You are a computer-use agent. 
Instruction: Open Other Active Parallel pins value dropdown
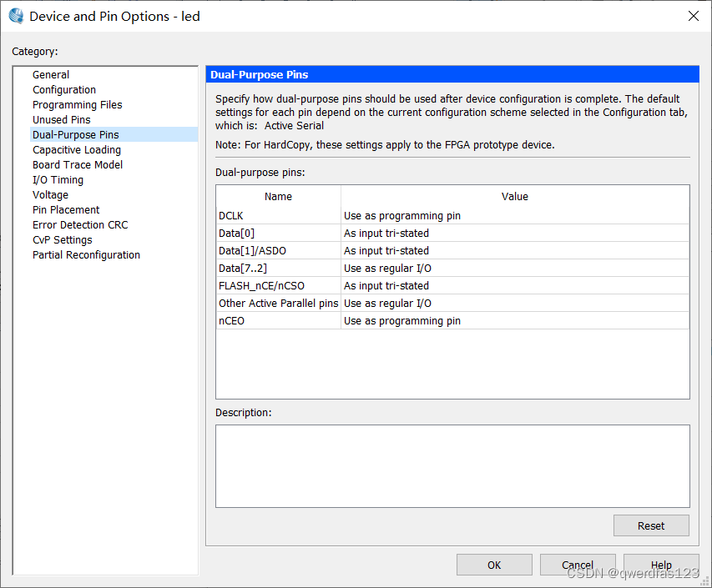(515, 303)
